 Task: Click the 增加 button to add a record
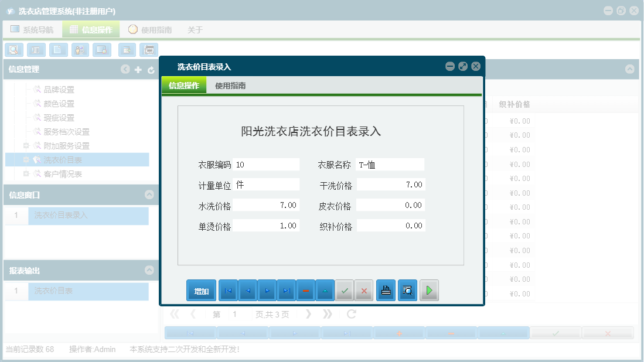201,290
